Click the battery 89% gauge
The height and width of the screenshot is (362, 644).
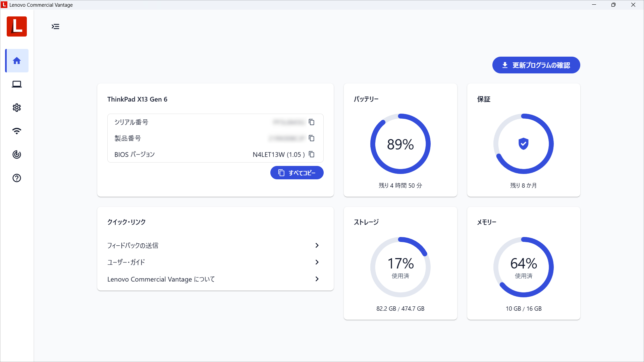tap(400, 144)
